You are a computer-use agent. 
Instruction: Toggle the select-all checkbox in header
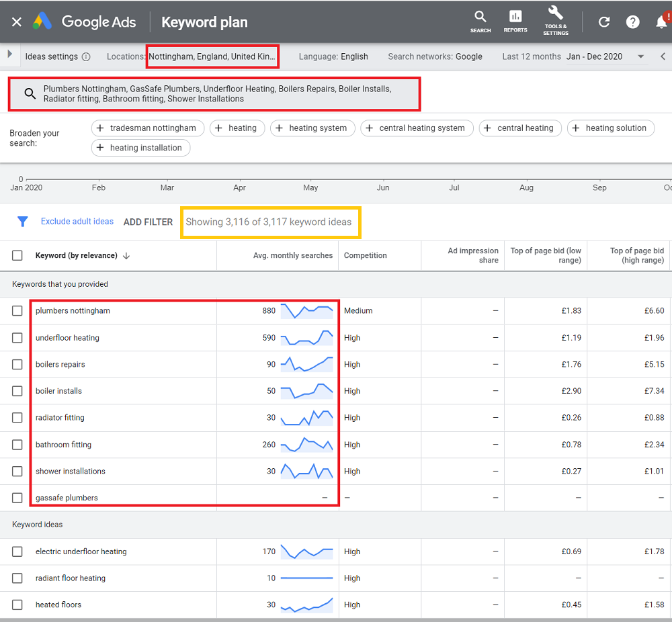pos(17,256)
